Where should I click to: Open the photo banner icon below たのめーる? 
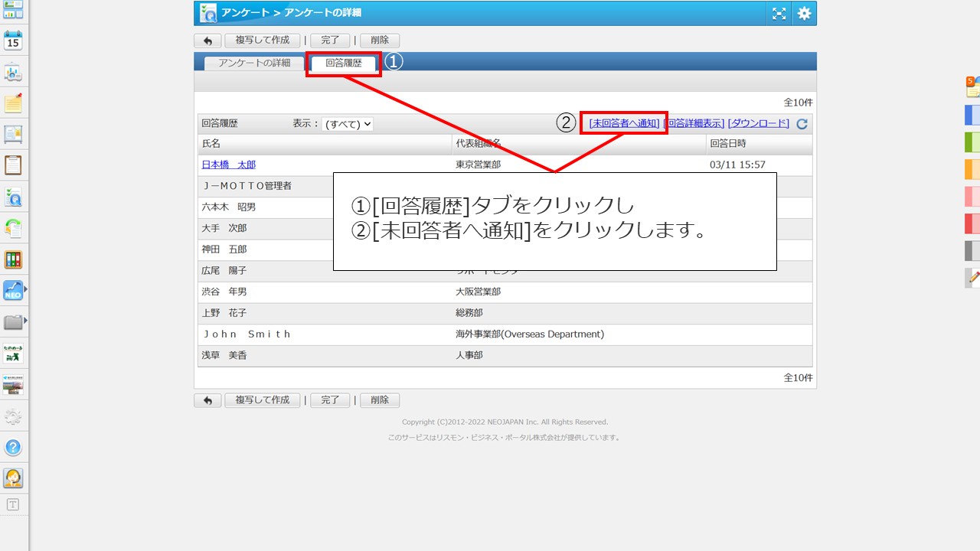[13, 385]
